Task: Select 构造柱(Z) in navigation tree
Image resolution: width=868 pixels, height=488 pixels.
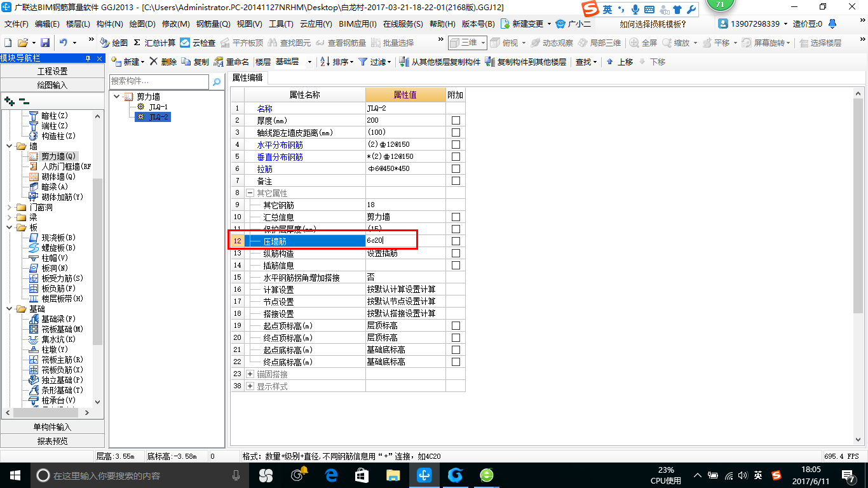Action: point(52,136)
